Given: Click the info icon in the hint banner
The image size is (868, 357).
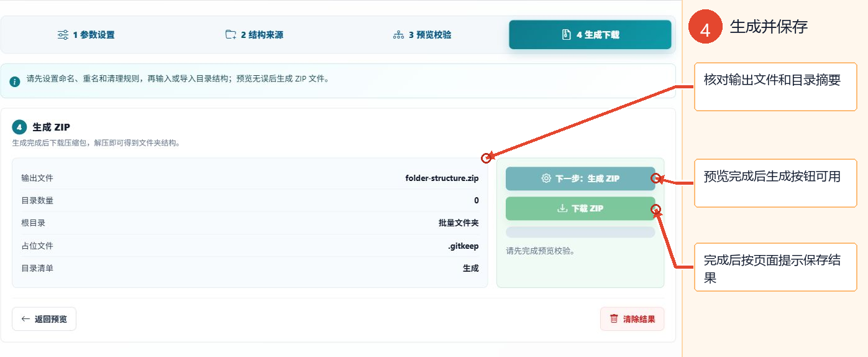Looking at the screenshot, I should coord(15,81).
